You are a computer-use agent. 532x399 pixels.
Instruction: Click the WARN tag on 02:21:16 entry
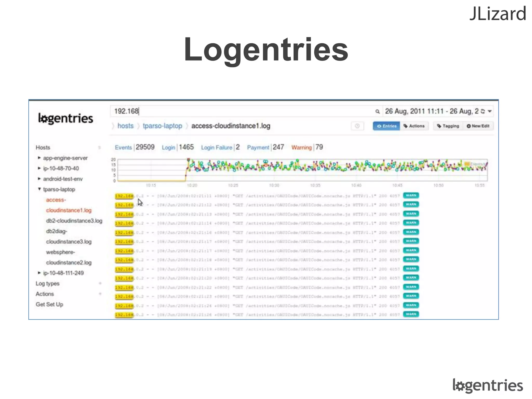pyautogui.click(x=411, y=232)
